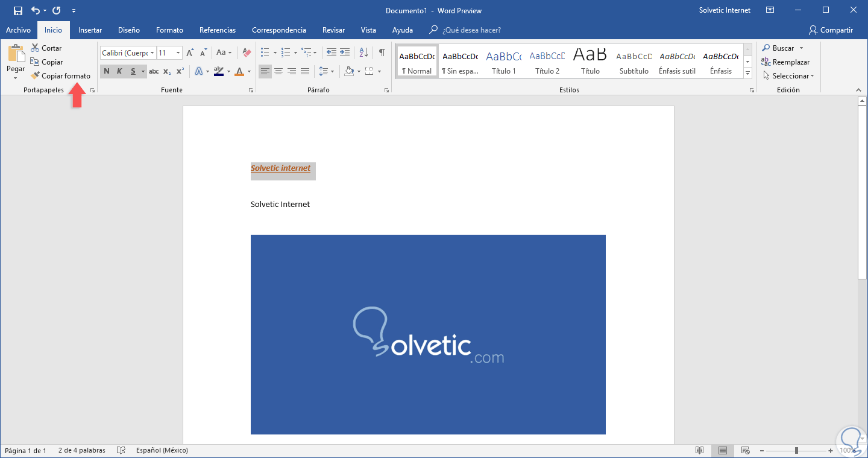868x458 pixels.
Task: Clear all formatting with the eraser icon
Action: 246,53
